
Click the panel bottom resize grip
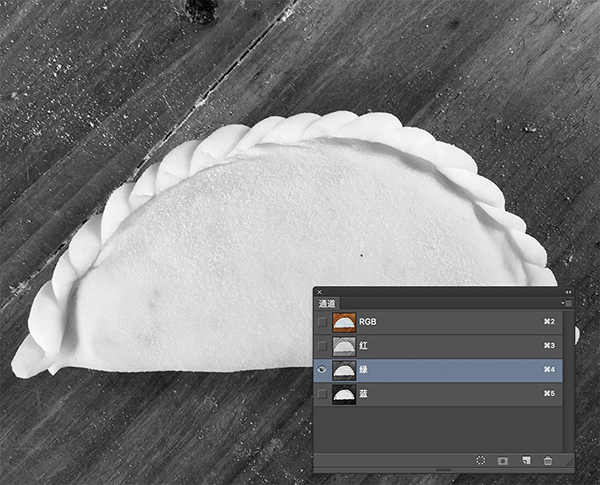coord(444,470)
